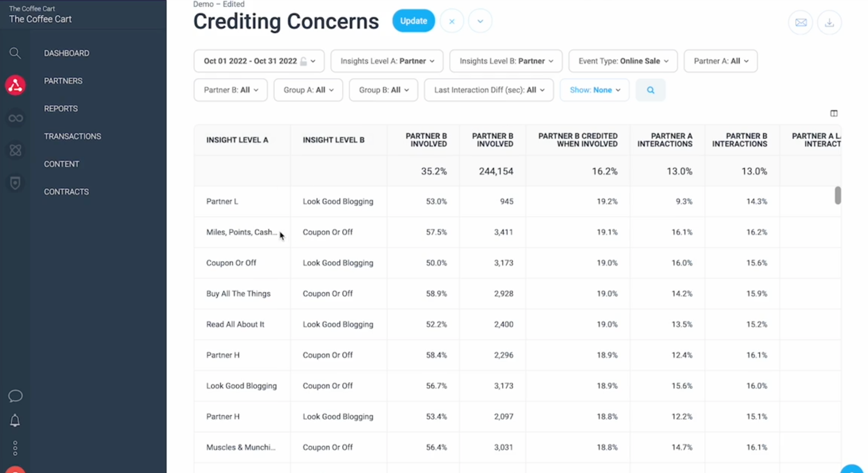868x473 pixels.
Task: Toggle the table column chooser icon
Action: [x=834, y=113]
